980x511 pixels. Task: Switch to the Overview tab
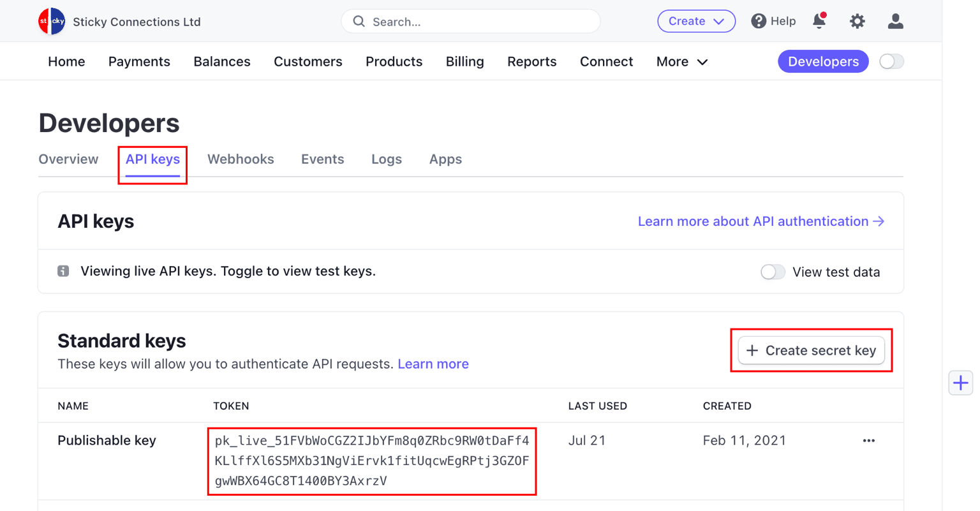pyautogui.click(x=68, y=159)
